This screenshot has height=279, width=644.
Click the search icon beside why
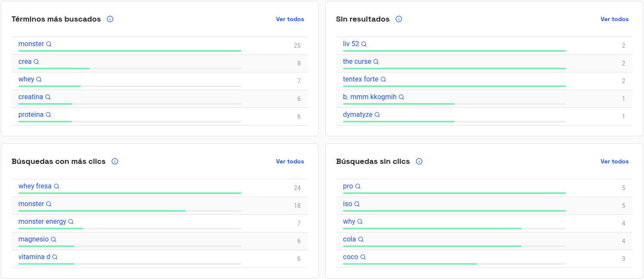tap(360, 222)
